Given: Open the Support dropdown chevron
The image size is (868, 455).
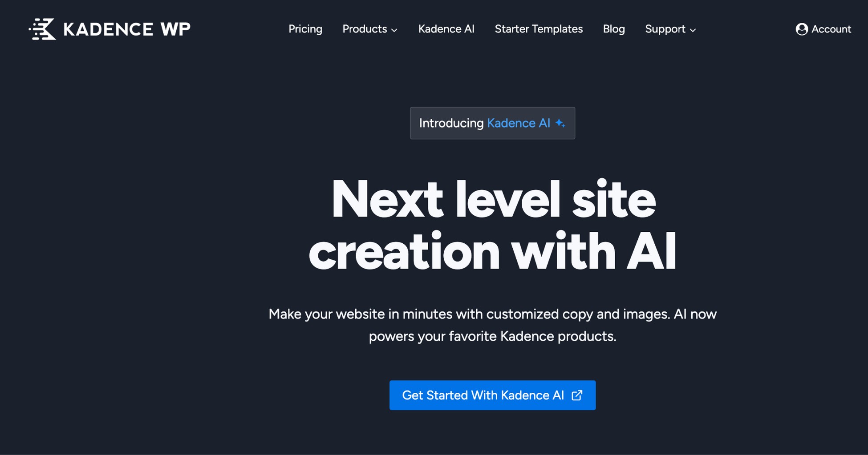Looking at the screenshot, I should [x=693, y=30].
